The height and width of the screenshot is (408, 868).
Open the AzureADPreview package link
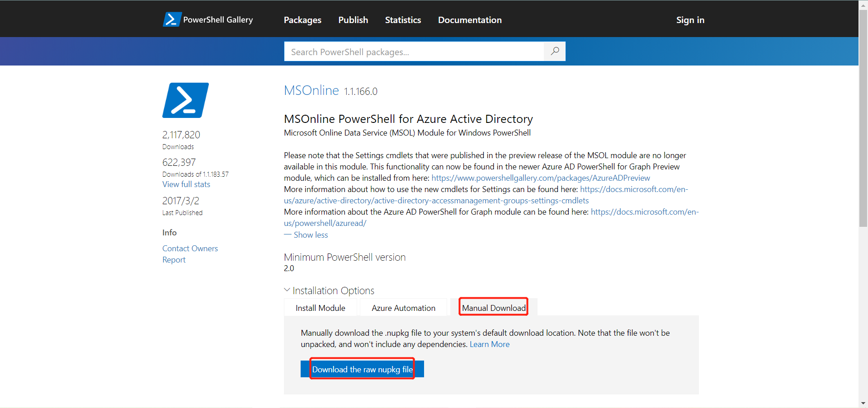coord(541,178)
